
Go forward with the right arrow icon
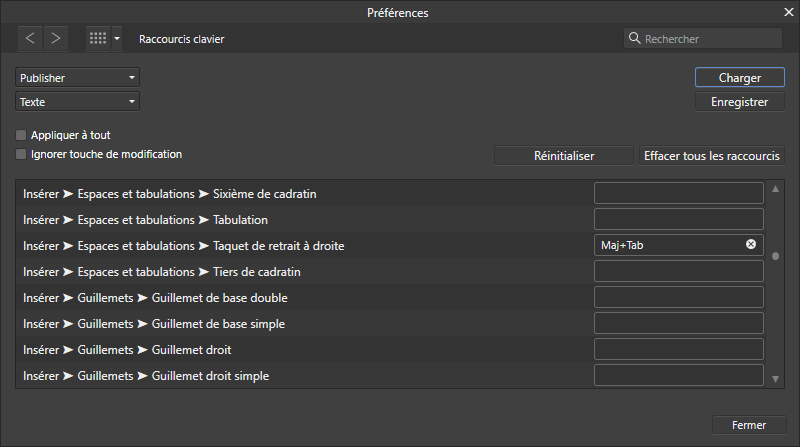tap(56, 38)
